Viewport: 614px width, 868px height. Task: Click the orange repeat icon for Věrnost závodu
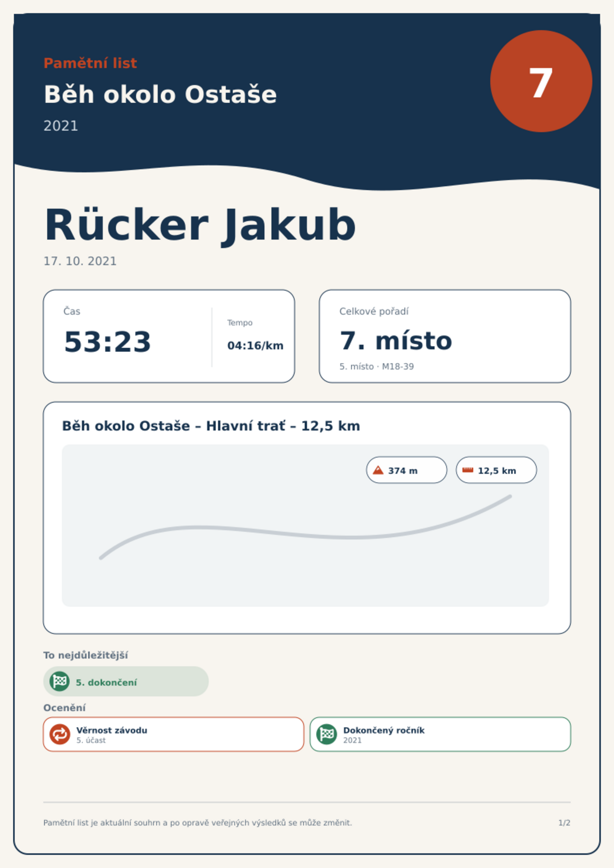click(60, 734)
